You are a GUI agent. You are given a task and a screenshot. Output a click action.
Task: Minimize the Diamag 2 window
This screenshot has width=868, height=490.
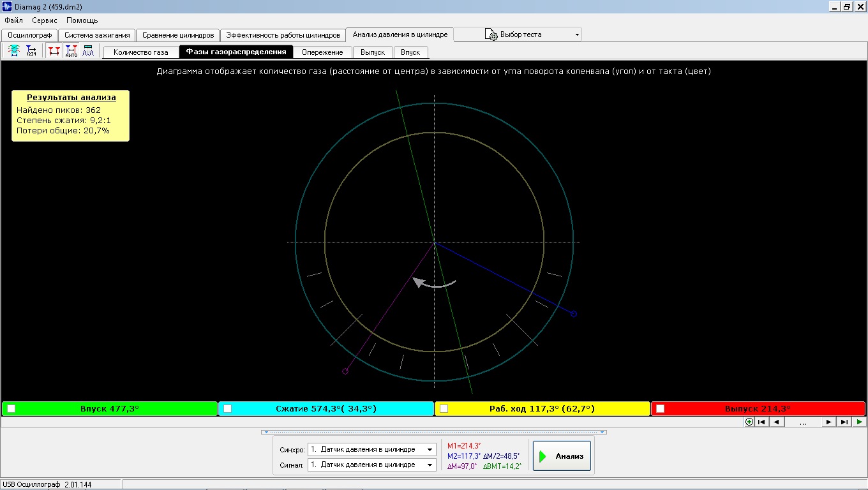tap(835, 6)
